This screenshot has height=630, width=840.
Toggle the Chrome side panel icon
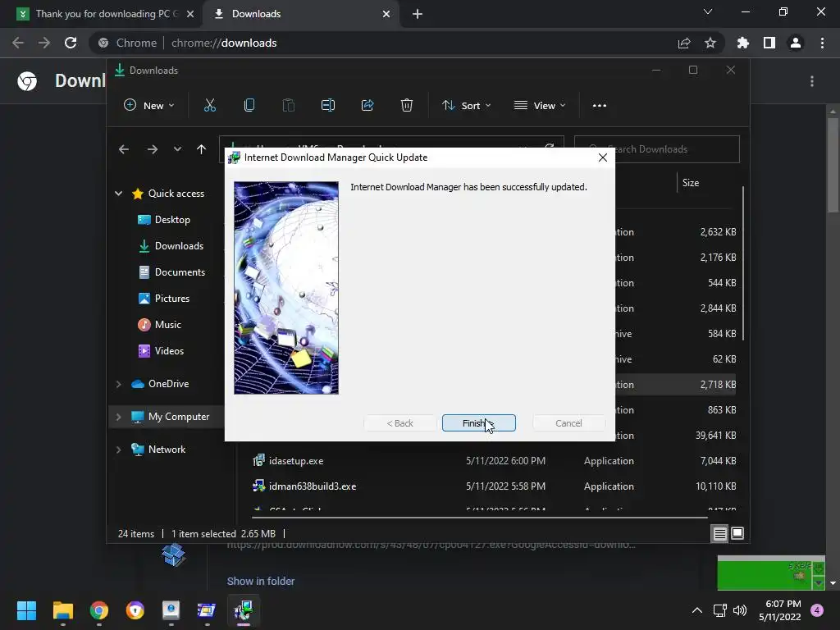[769, 43]
